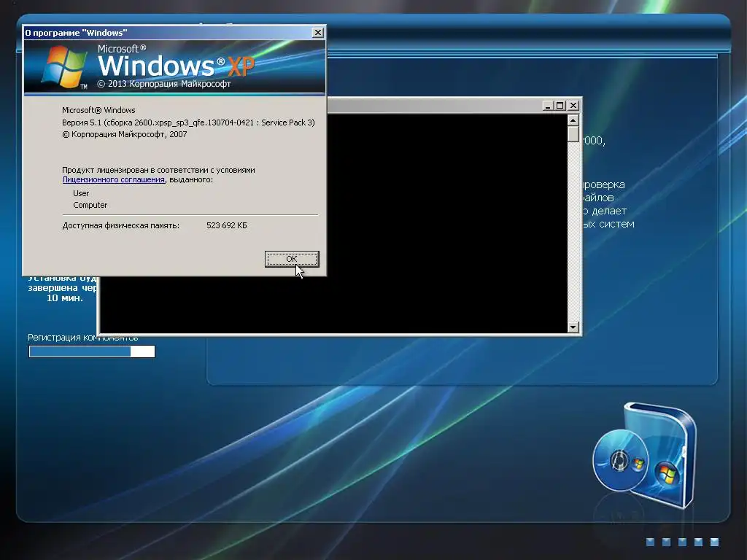Click the "10 мин." remaining time text
This screenshot has height=560, width=747.
point(65,298)
